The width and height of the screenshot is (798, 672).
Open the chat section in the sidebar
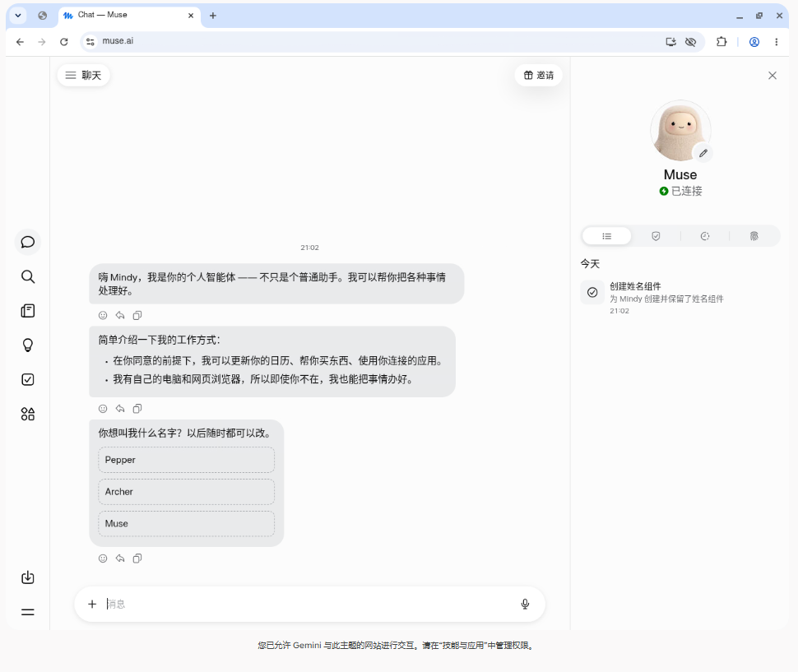27,242
